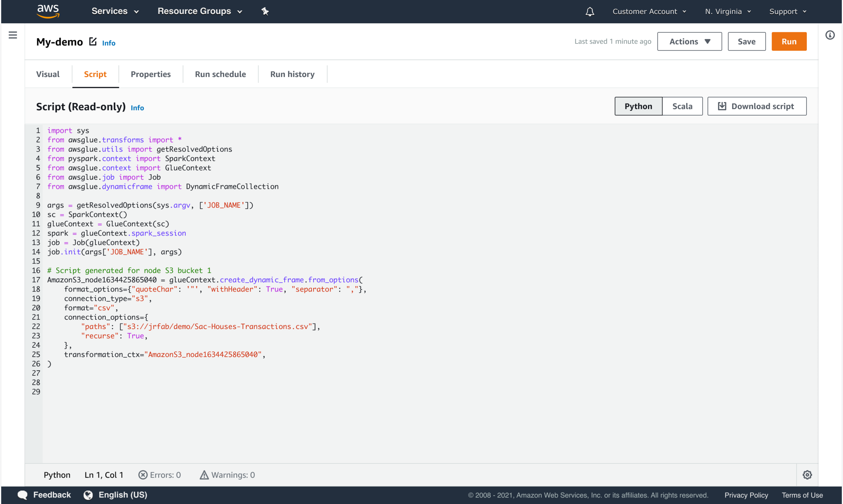Image resolution: width=843 pixels, height=504 pixels.
Task: Open the Run history tab
Action: tap(292, 74)
